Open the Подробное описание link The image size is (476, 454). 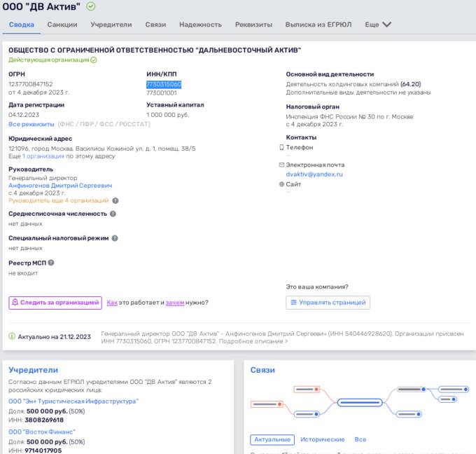pos(253,341)
